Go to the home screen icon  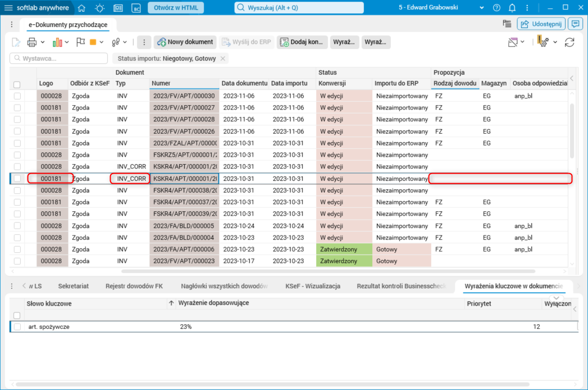[x=81, y=8]
